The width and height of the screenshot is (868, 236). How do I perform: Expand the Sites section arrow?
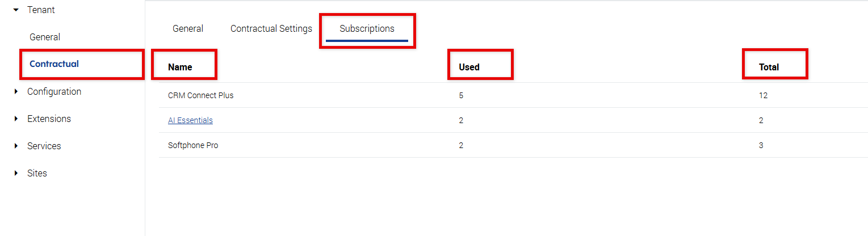[x=16, y=174]
